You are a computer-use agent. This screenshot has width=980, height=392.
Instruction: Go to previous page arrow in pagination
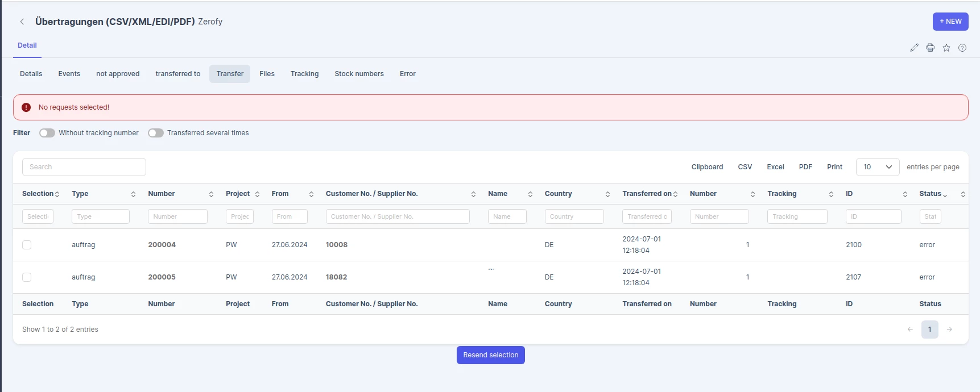coord(910,330)
